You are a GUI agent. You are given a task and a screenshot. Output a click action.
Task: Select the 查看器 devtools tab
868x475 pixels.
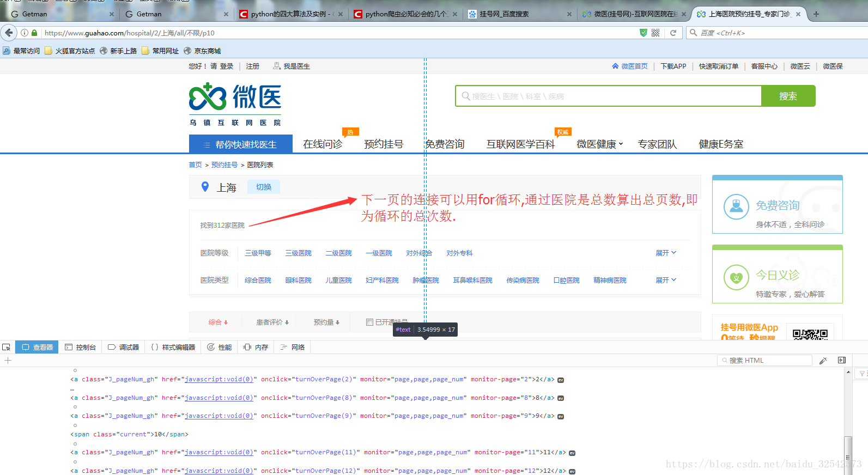pyautogui.click(x=37, y=347)
